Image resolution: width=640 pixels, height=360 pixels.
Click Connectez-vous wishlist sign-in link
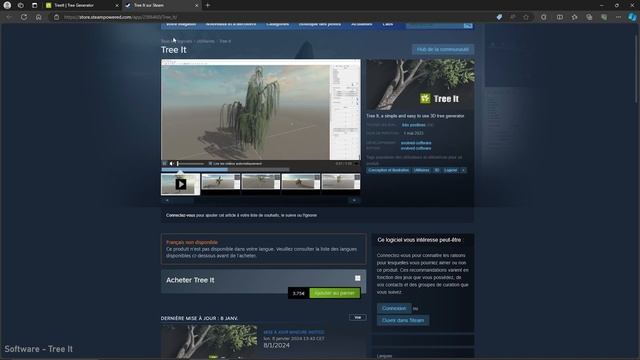tap(180, 215)
